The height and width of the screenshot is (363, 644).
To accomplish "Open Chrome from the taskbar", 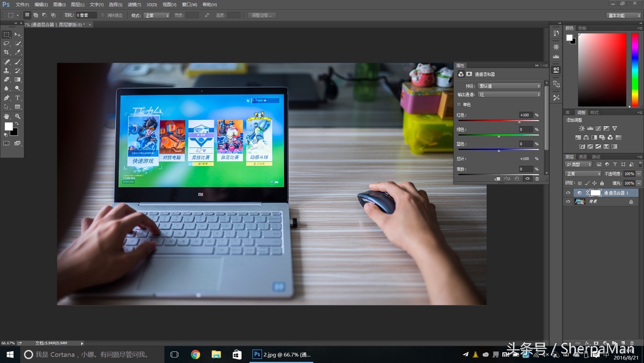I will click(x=196, y=354).
